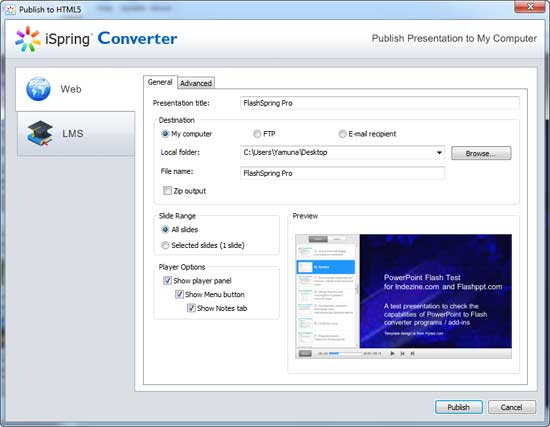Click the preview slide image
Image resolution: width=550 pixels, height=427 pixels.
[435, 291]
